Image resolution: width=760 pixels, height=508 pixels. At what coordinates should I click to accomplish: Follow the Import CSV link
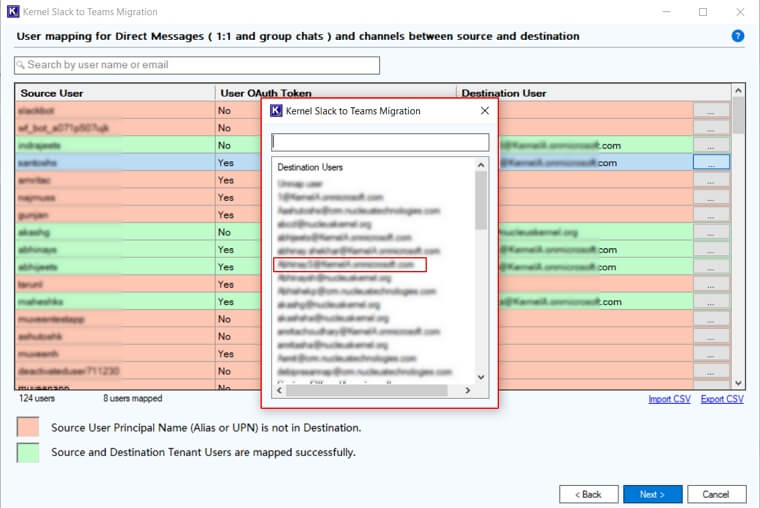[669, 398]
